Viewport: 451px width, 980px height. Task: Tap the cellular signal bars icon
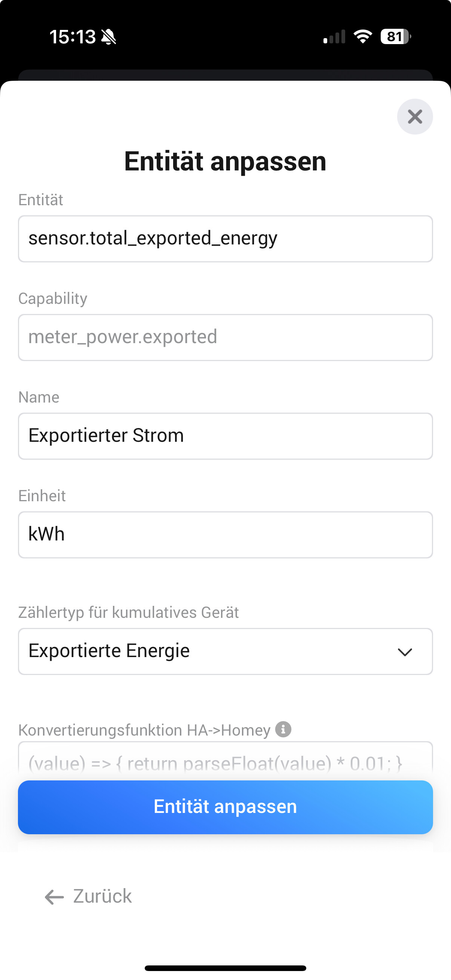click(x=334, y=37)
